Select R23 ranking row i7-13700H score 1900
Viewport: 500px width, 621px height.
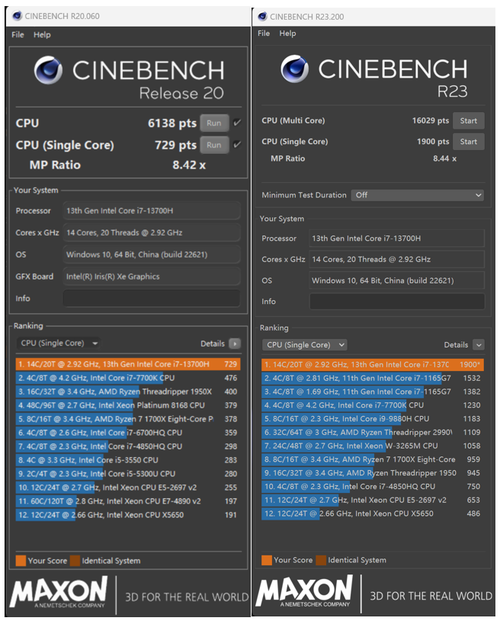click(x=373, y=365)
